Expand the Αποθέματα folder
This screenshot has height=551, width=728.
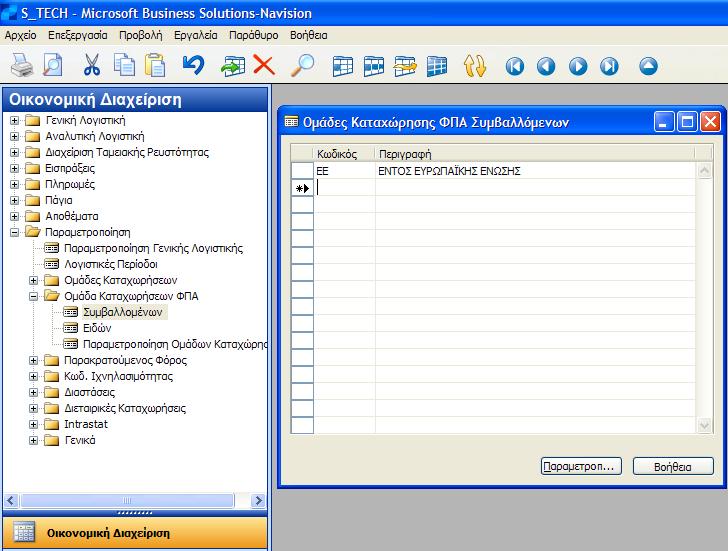pyautogui.click(x=14, y=216)
